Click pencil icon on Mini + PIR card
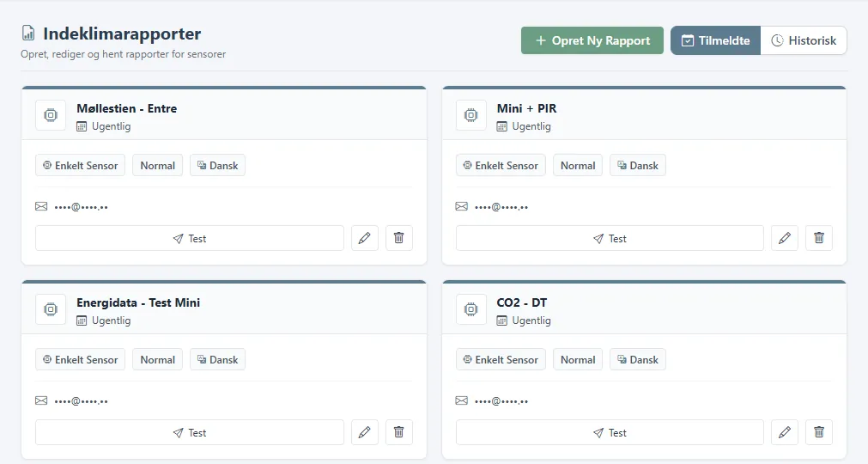 tap(785, 238)
